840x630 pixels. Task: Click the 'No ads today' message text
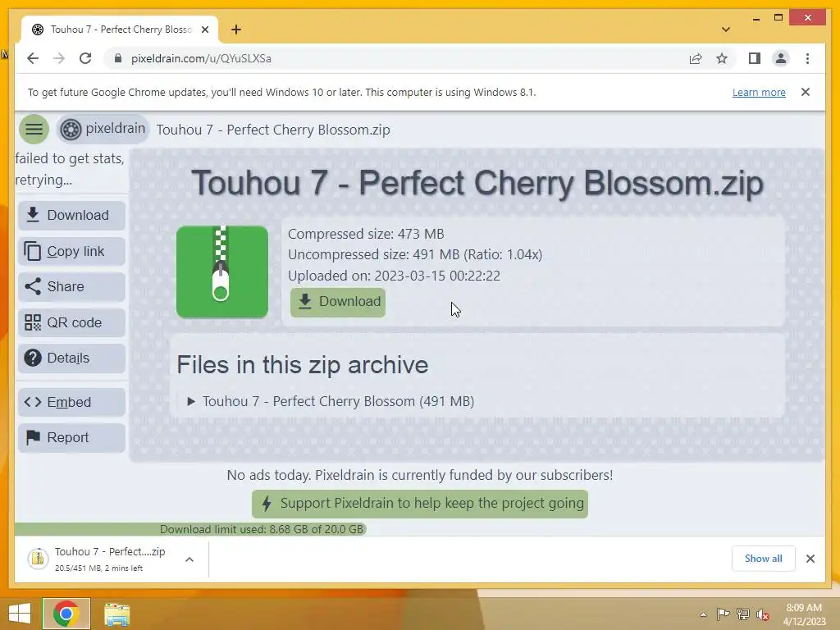coord(419,475)
